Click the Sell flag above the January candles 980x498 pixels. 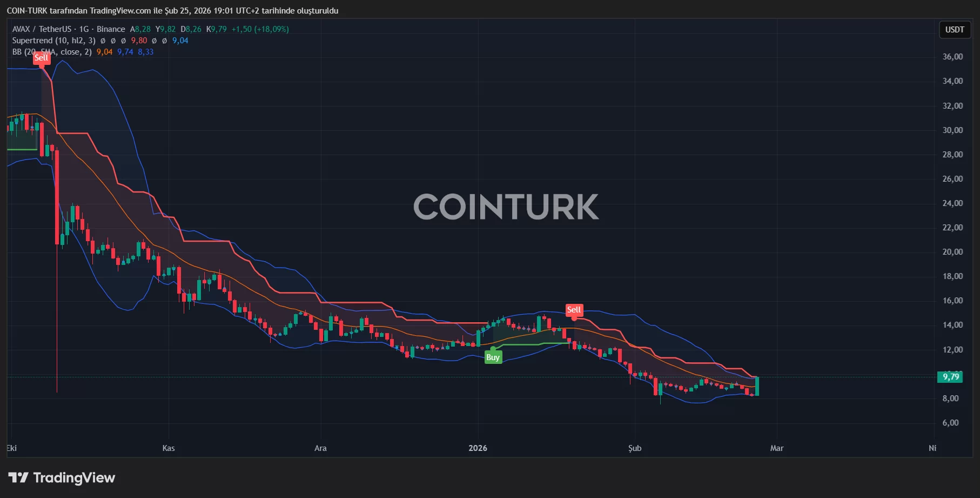[574, 310]
